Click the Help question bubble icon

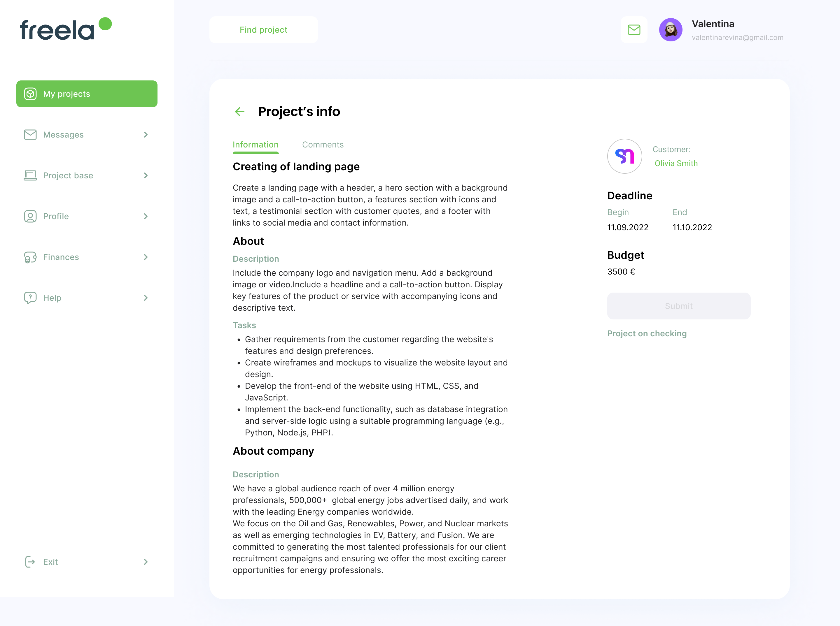pyautogui.click(x=30, y=298)
